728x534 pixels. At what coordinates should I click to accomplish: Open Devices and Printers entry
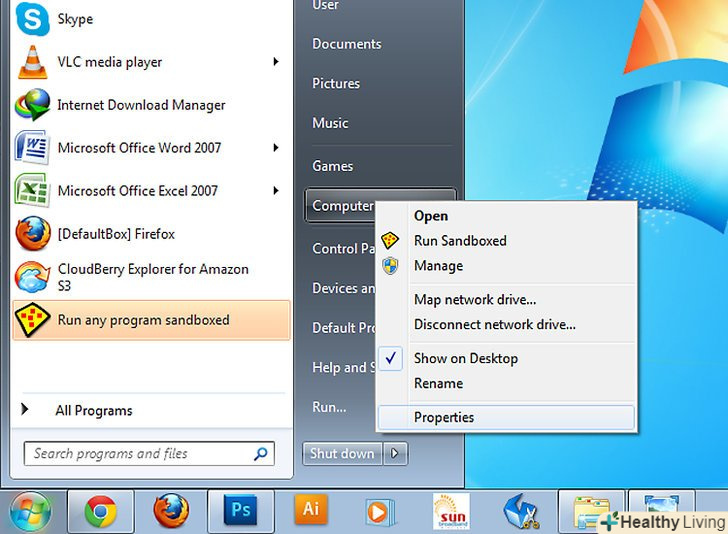click(x=344, y=288)
